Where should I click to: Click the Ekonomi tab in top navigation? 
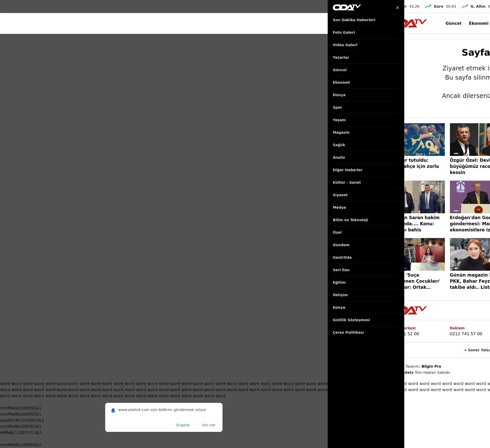[478, 23]
